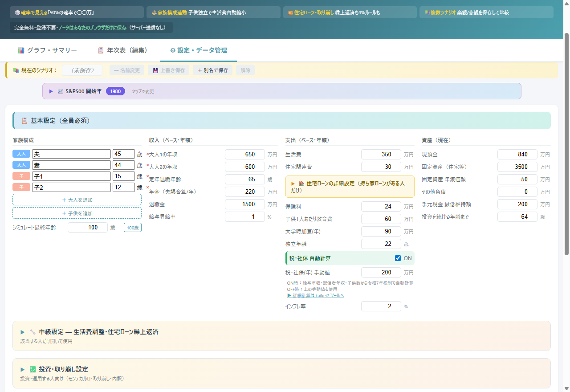Click the 別名で保存 button

tap(213, 70)
